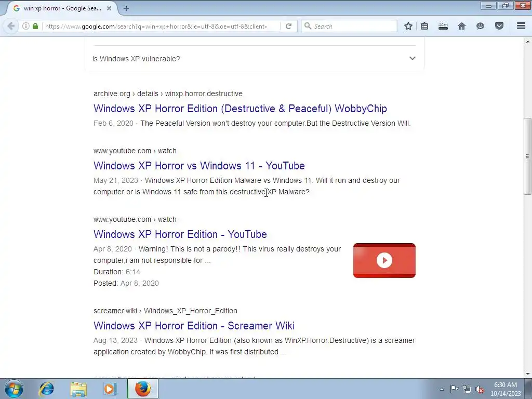
Task: Click the scrollbar down arrow
Action: (527, 374)
